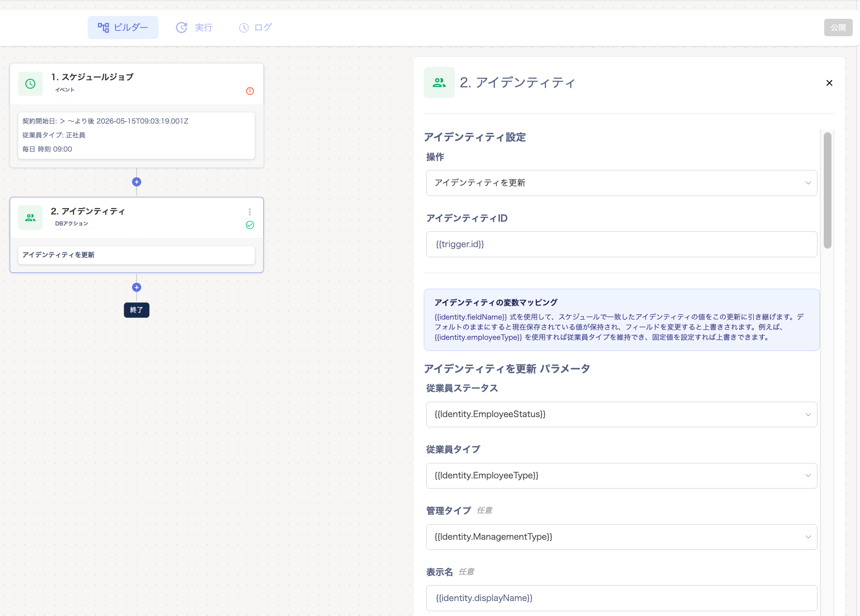Open the 実行 tab

(194, 28)
